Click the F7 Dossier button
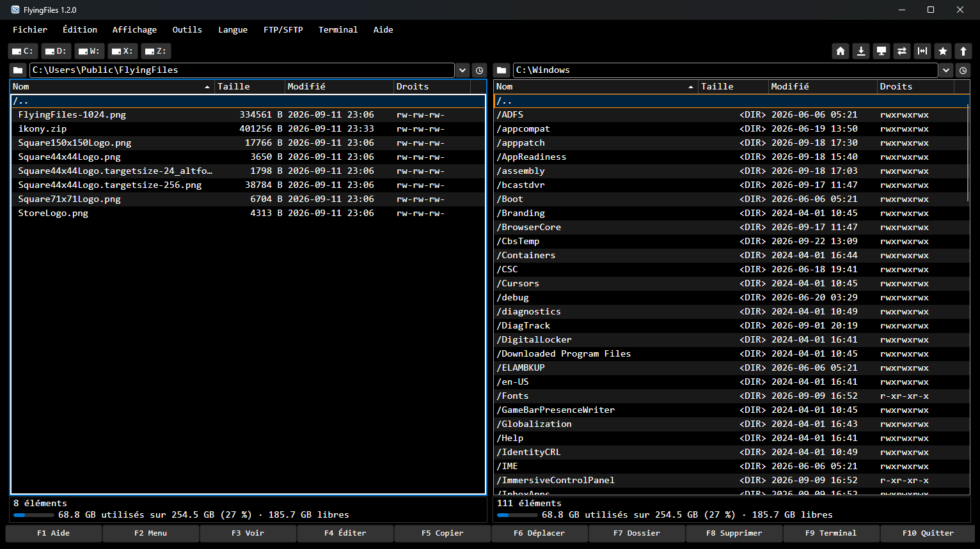Screen dimensions: 980x549 pos(636,533)
